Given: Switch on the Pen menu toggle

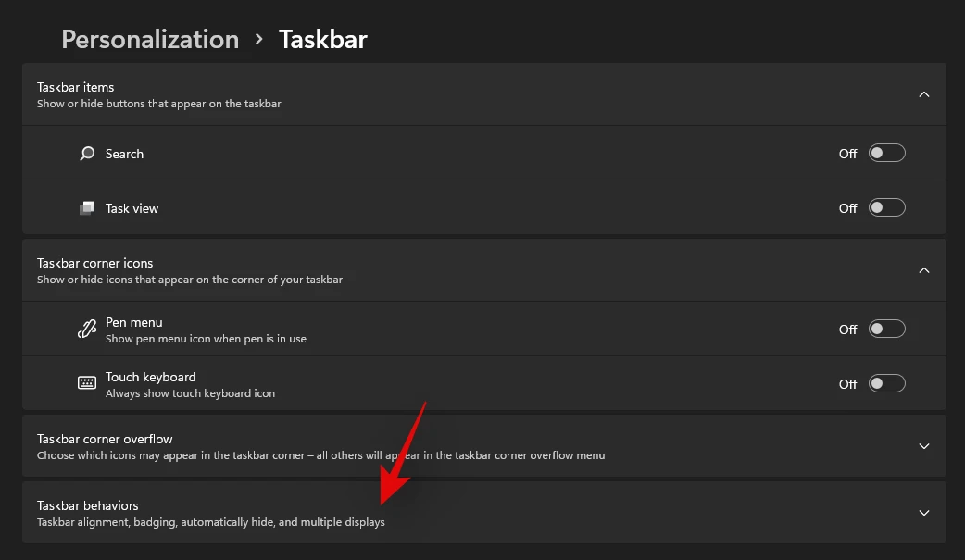Looking at the screenshot, I should pos(886,329).
